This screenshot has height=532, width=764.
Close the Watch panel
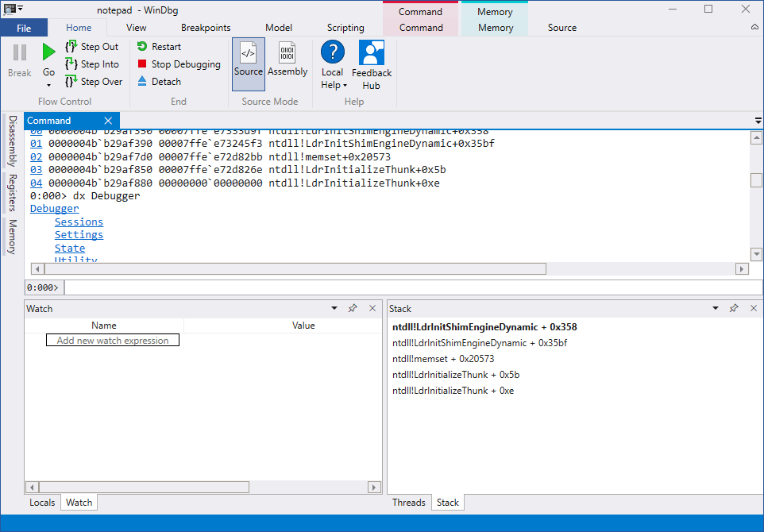tap(372, 308)
